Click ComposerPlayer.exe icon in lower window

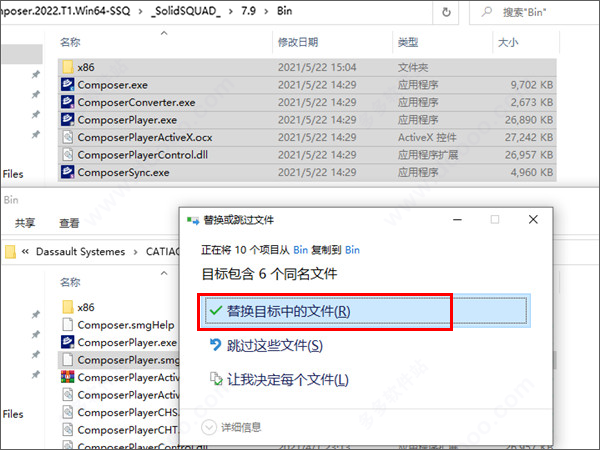pyautogui.click(x=68, y=342)
